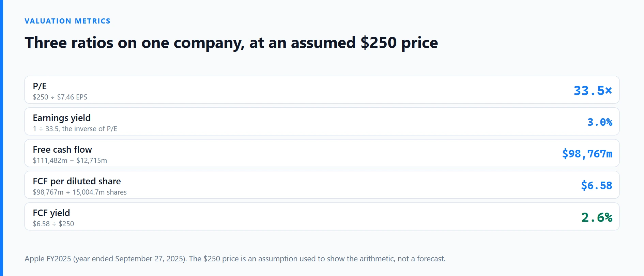Click the $6.58 ÷ $250 formula text
The width and height of the screenshot is (644, 276).
click(53, 224)
